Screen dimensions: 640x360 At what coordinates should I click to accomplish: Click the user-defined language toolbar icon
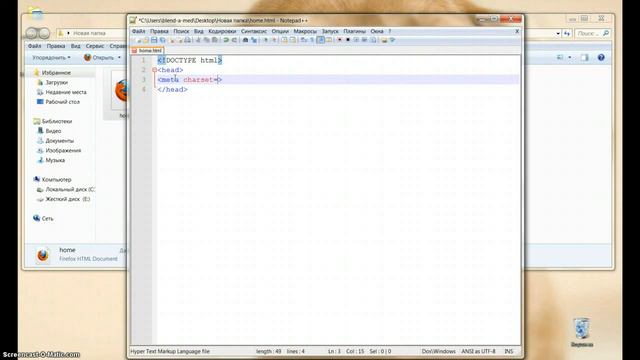329,40
